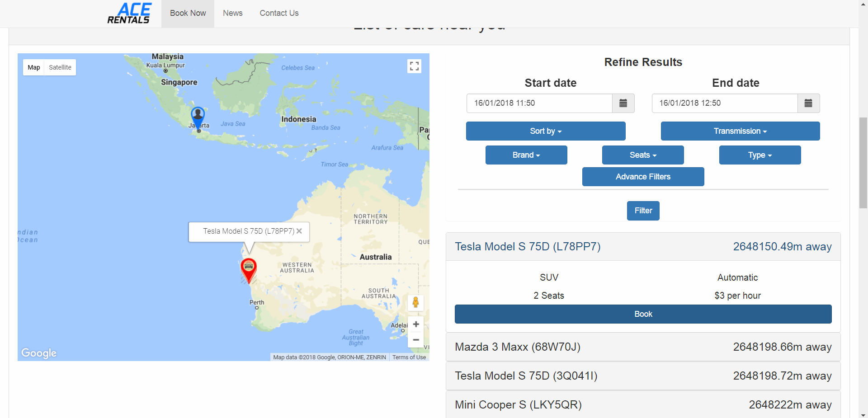Open the End date calendar picker
The width and height of the screenshot is (868, 418).
(x=808, y=103)
